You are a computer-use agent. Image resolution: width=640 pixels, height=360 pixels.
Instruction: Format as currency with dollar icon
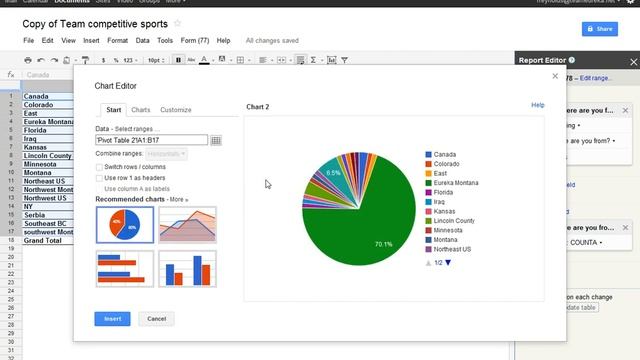103,60
